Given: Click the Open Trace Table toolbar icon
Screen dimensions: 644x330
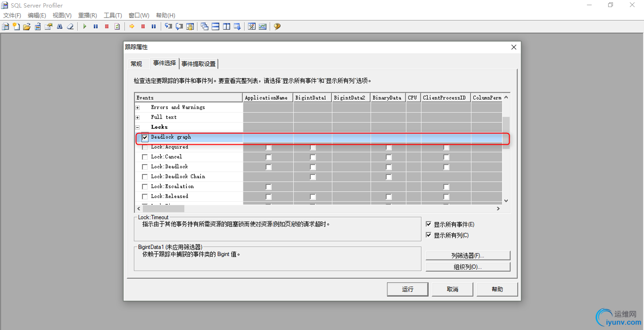Looking at the screenshot, I should [x=38, y=26].
